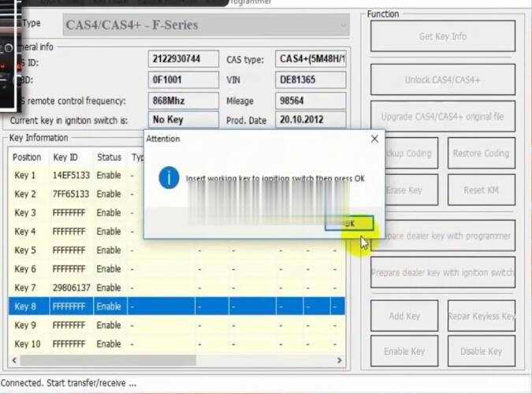Select the Key 9 row
This screenshot has width=532, height=394.
[177, 325]
